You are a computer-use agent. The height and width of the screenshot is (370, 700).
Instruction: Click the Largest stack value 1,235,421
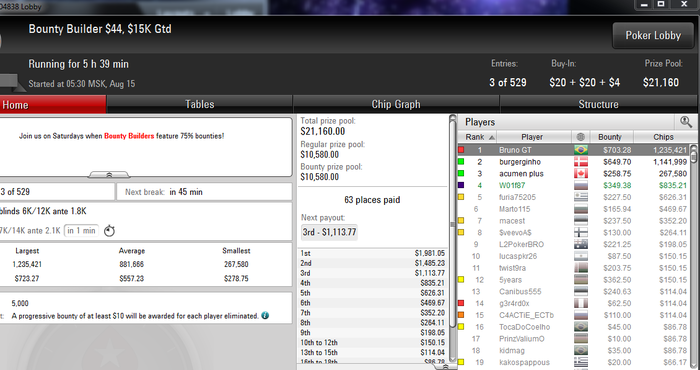[x=27, y=264]
